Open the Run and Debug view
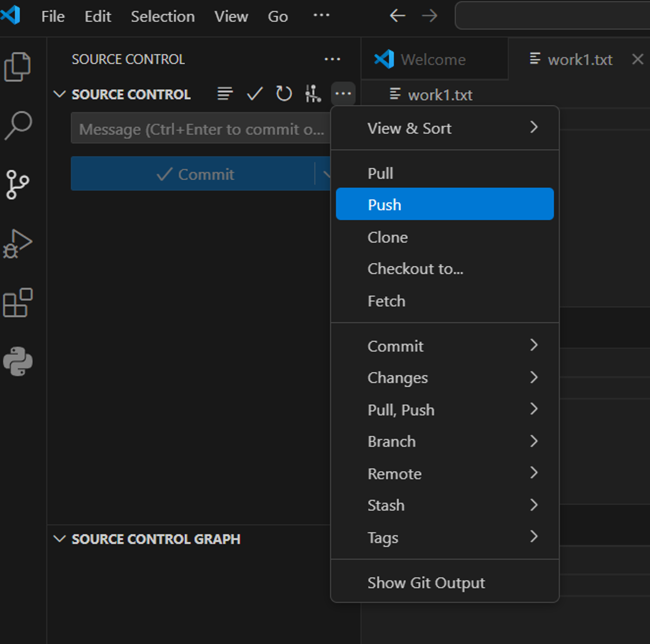The width and height of the screenshot is (650, 644). pyautogui.click(x=18, y=244)
